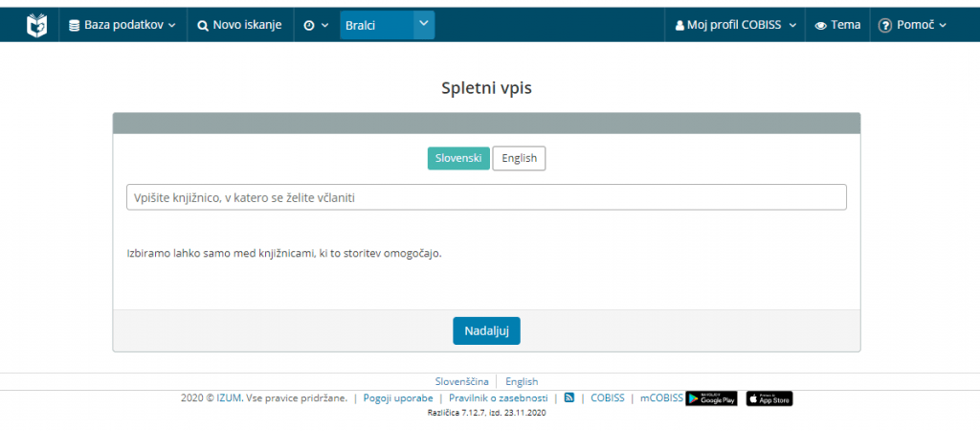Switch form language to Slovenski
Screen dimensions: 980x431
458,158
